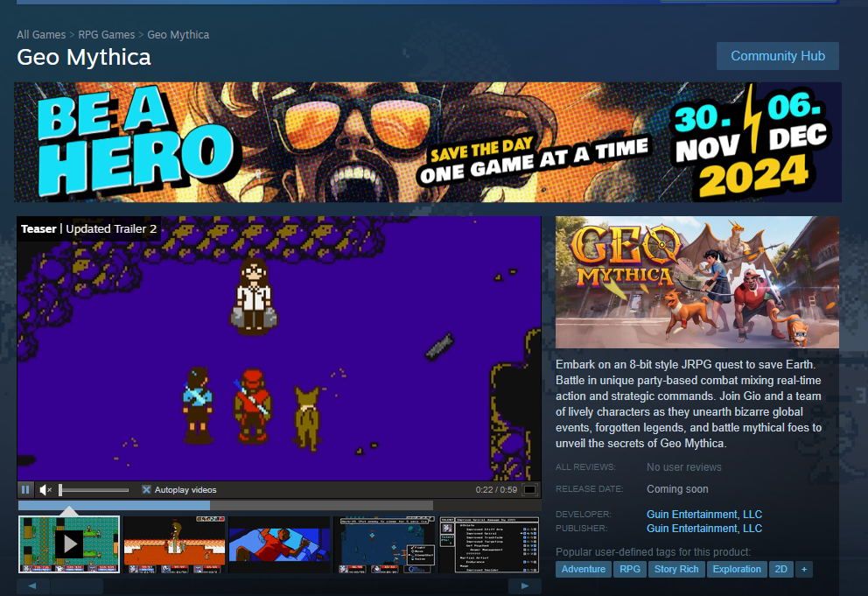
Task: Select the Story Rich tag
Action: click(x=676, y=570)
